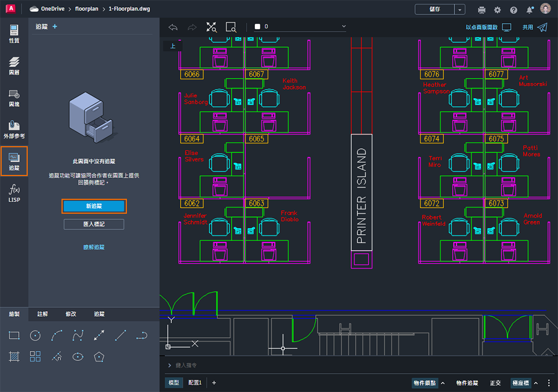Open the Layers panel in sidebar
Image resolution: width=558 pixels, height=392 pixels.
point(14,66)
